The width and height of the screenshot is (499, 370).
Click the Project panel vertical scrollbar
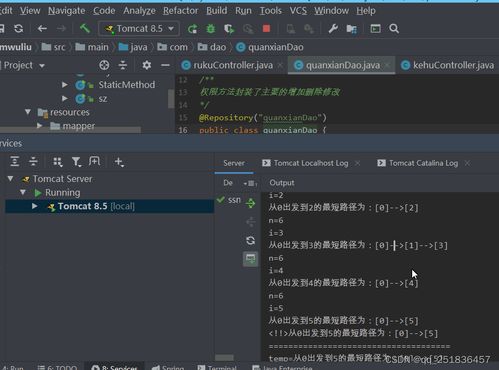[x=171, y=99]
